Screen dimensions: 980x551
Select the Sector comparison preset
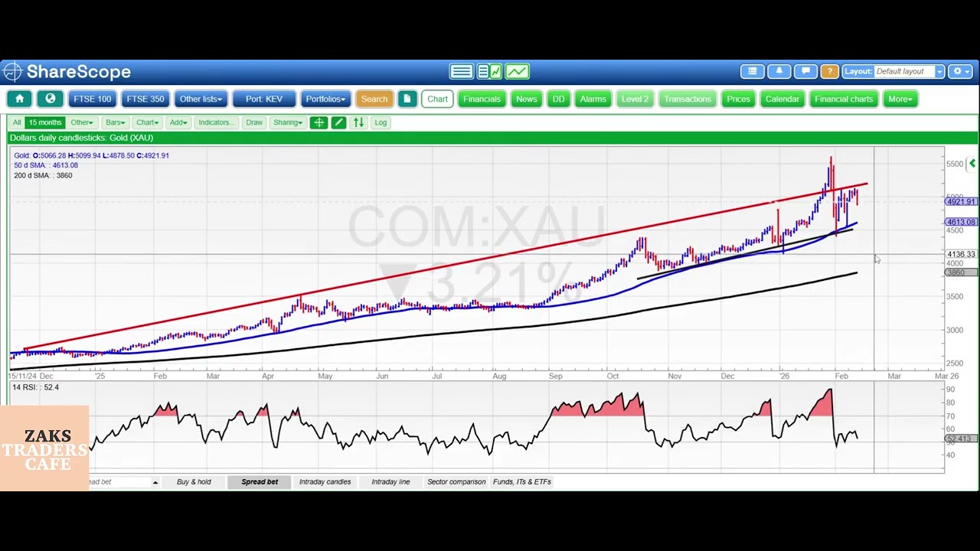point(456,482)
